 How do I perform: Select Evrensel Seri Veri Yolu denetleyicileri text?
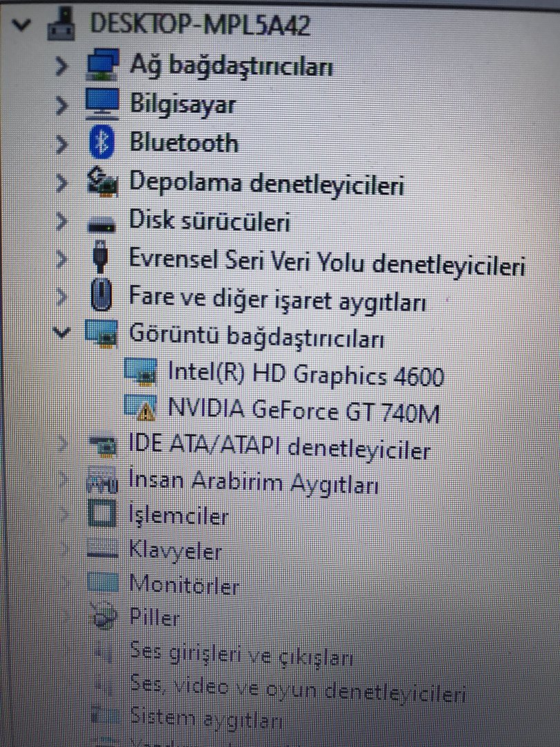pos(327,261)
